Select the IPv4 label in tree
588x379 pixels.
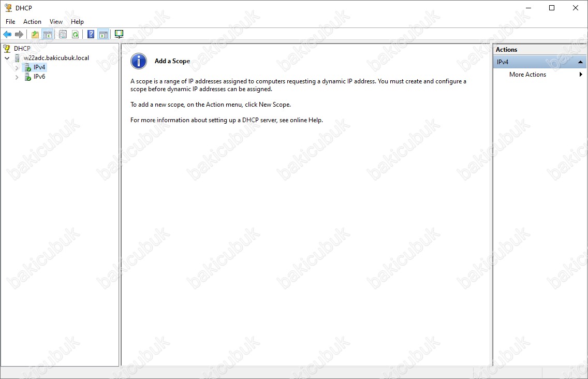coord(39,67)
